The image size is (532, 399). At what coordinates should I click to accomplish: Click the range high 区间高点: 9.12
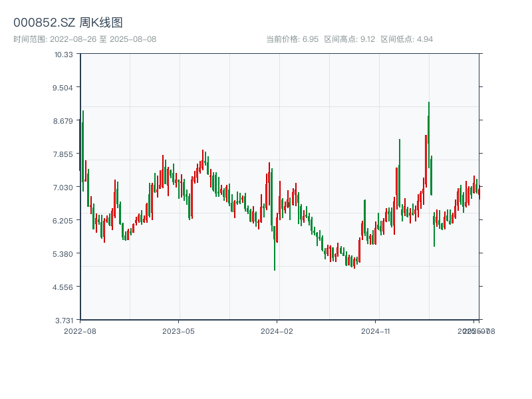[x=350, y=39]
